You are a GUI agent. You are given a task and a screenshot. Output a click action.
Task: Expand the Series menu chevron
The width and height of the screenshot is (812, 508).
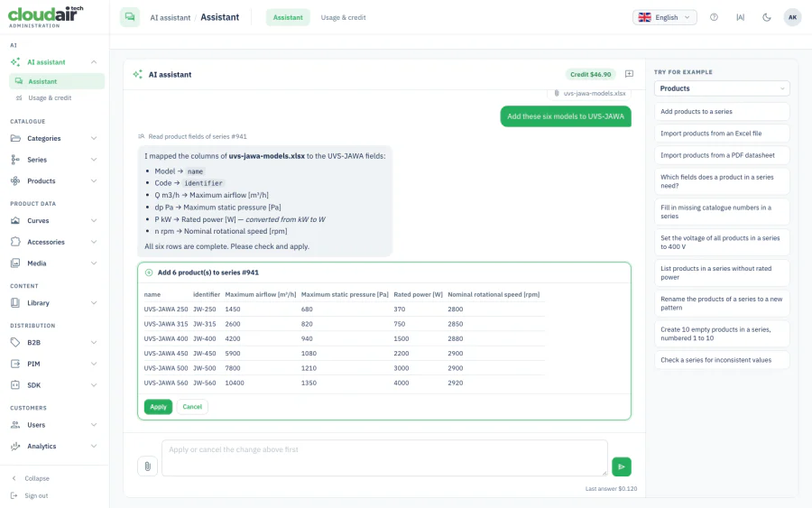click(94, 160)
